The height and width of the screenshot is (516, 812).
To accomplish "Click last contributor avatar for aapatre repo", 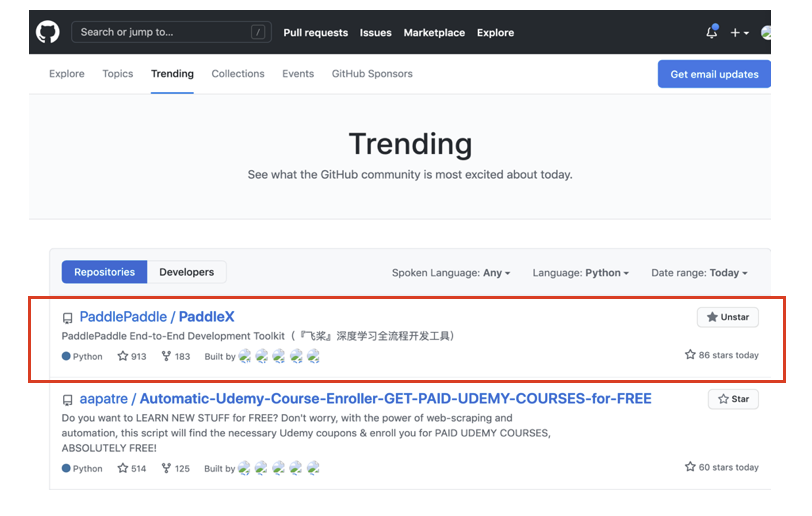I will click(313, 468).
